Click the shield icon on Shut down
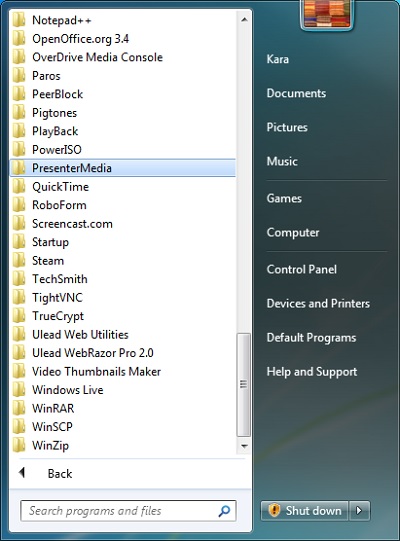400x541 pixels. pyautogui.click(x=274, y=510)
